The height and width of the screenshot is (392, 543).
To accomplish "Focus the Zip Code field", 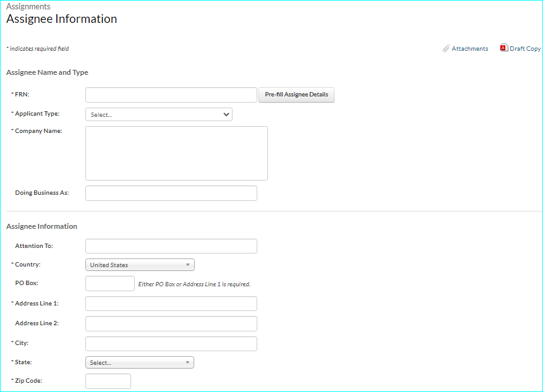I will click(108, 381).
